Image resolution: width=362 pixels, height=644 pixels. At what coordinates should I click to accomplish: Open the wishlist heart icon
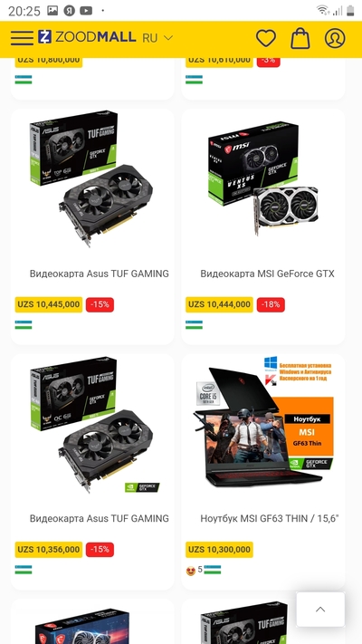(266, 38)
